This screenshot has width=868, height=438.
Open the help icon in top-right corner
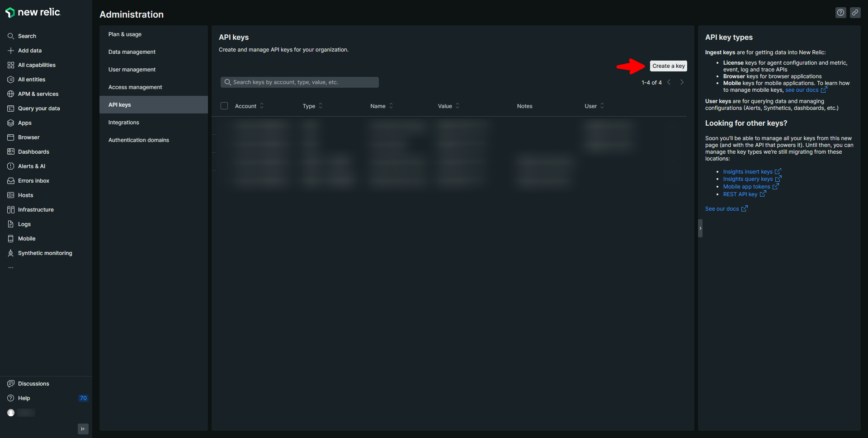[x=840, y=13]
